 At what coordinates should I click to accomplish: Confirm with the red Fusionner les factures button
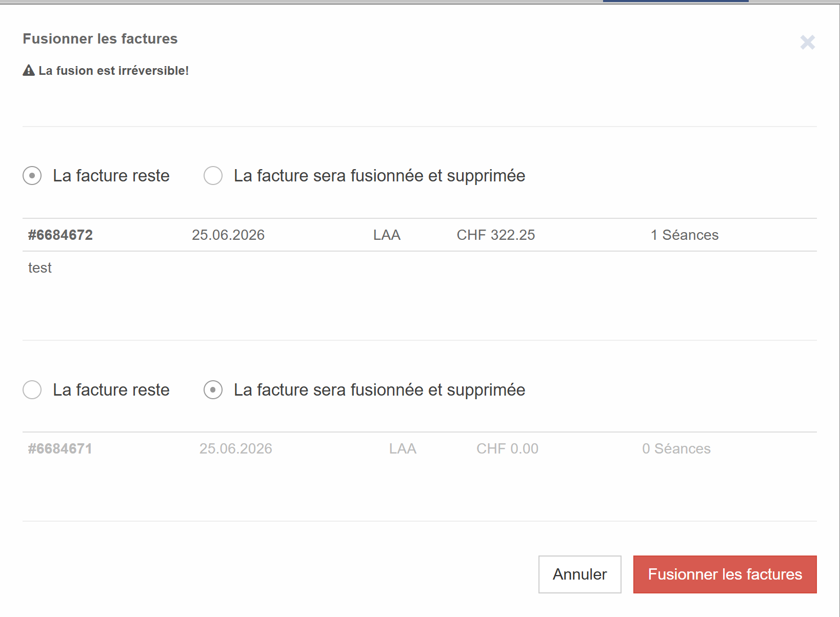(725, 574)
